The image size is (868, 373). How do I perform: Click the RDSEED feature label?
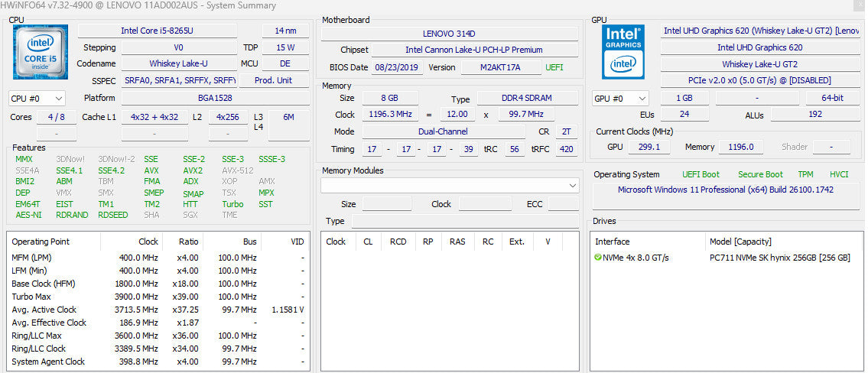[113, 215]
